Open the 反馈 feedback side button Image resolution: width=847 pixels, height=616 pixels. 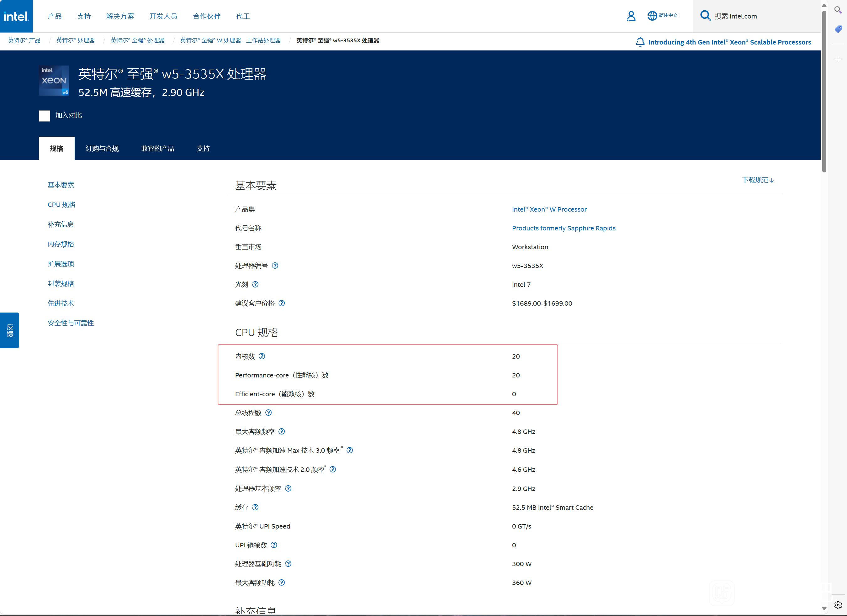(x=9, y=330)
